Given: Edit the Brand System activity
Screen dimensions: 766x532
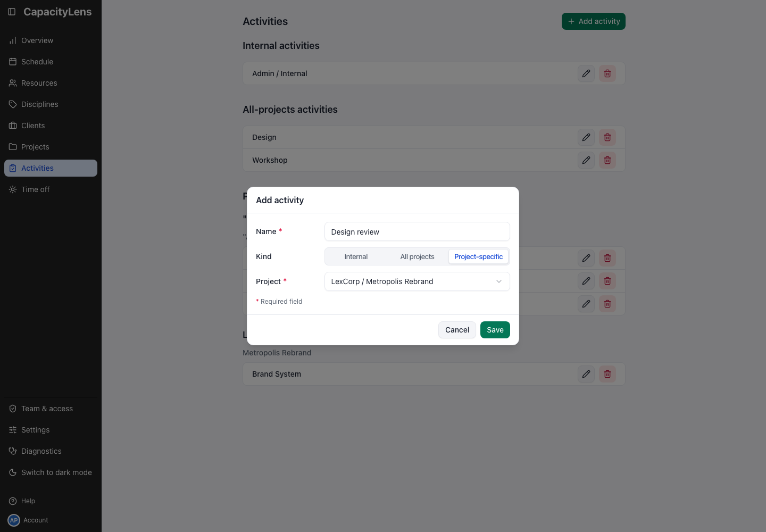Looking at the screenshot, I should point(586,374).
